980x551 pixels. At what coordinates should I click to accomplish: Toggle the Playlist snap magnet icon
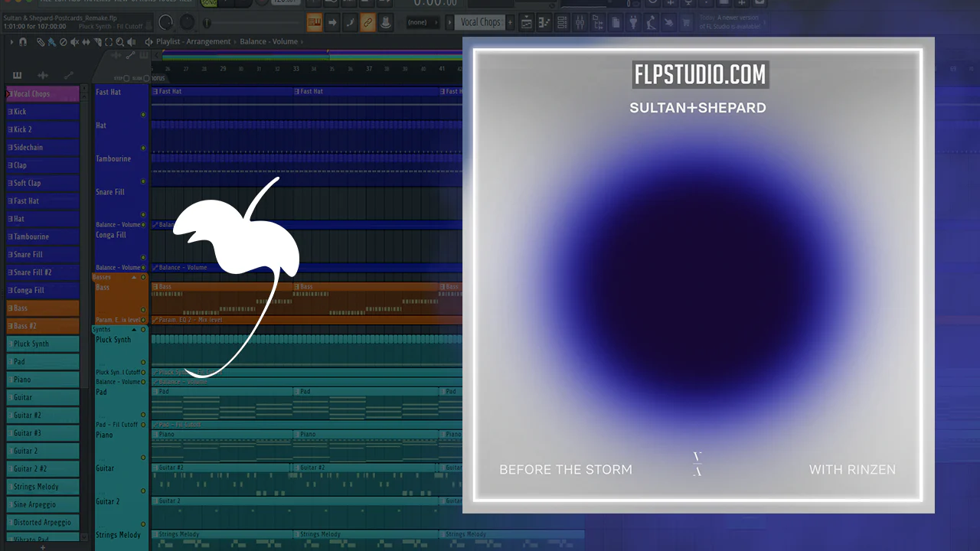pyautogui.click(x=23, y=42)
